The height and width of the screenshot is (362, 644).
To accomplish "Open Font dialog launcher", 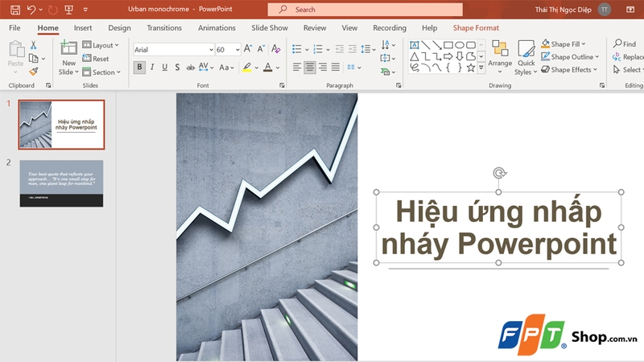I will pos(282,85).
